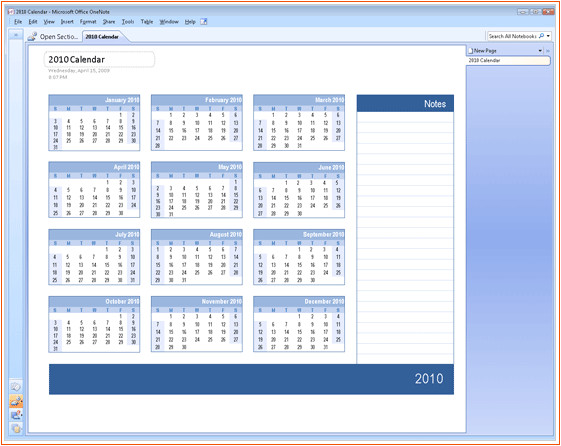Image resolution: width=561 pixels, height=446 pixels.
Task: Open the Edit menu
Action: click(x=33, y=22)
